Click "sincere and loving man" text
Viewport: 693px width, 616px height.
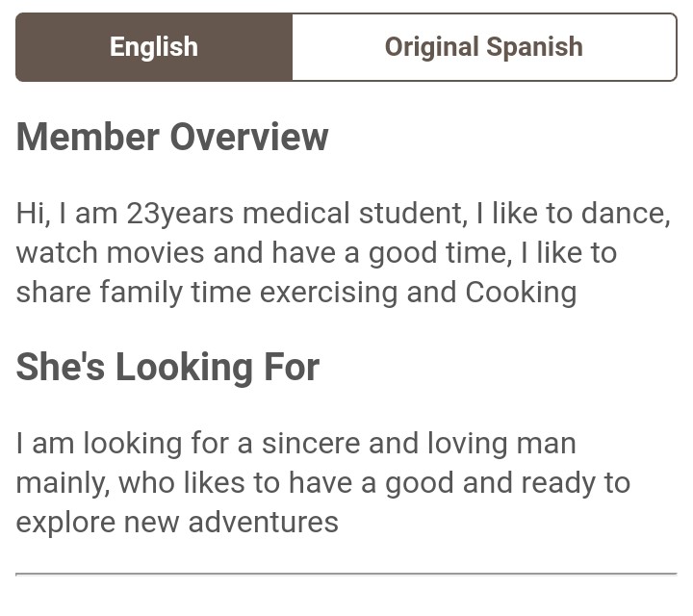419,444
